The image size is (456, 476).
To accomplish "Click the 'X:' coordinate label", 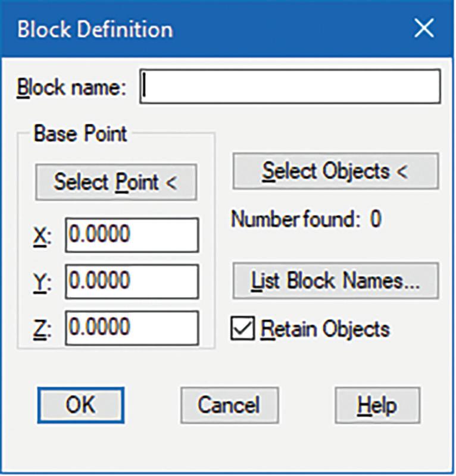I will (x=42, y=236).
